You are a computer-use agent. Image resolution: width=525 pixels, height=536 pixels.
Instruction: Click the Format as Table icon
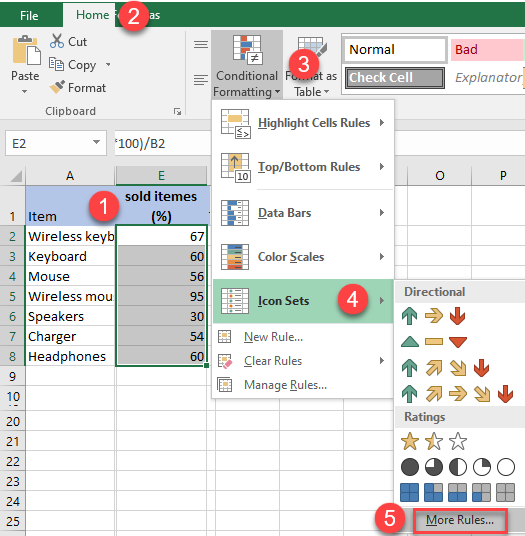click(x=311, y=47)
